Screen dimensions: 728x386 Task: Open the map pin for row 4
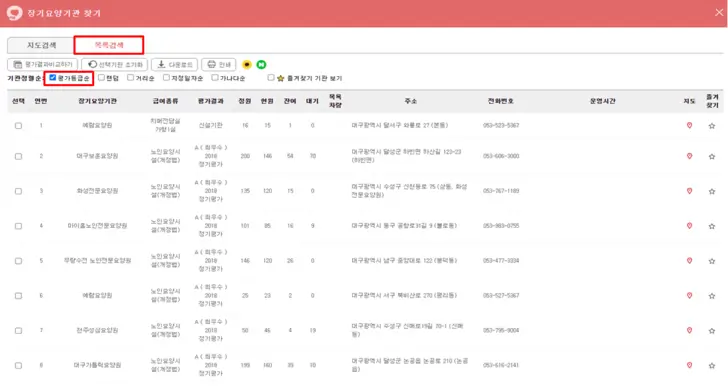click(689, 226)
